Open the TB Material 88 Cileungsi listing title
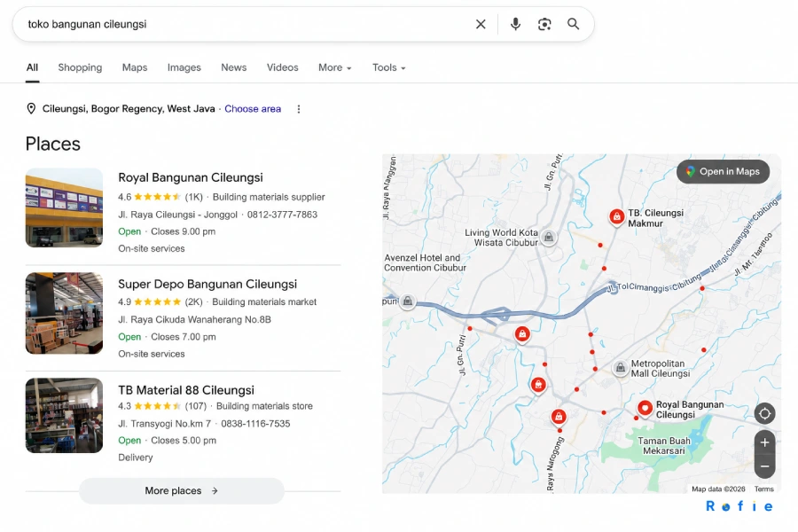 186,390
